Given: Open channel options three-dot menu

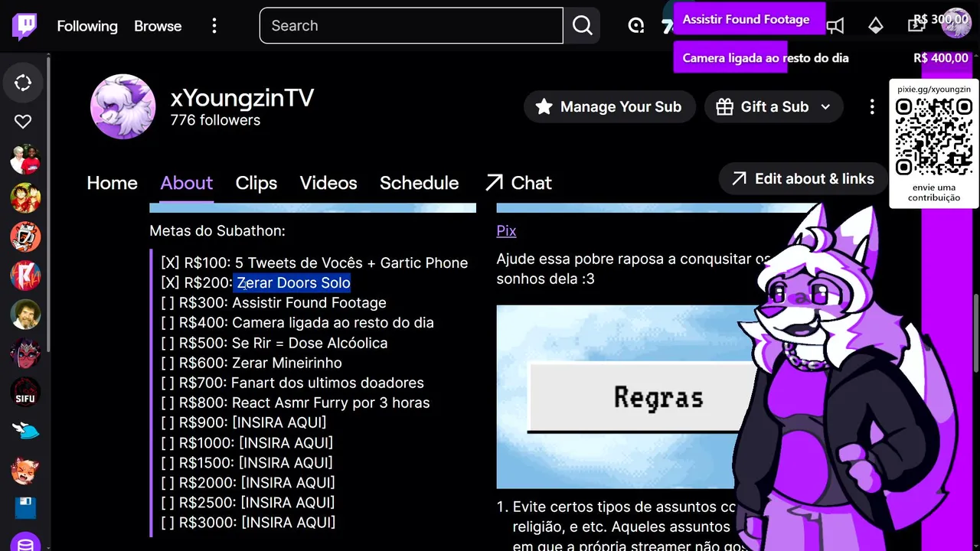Looking at the screenshot, I should click(872, 106).
